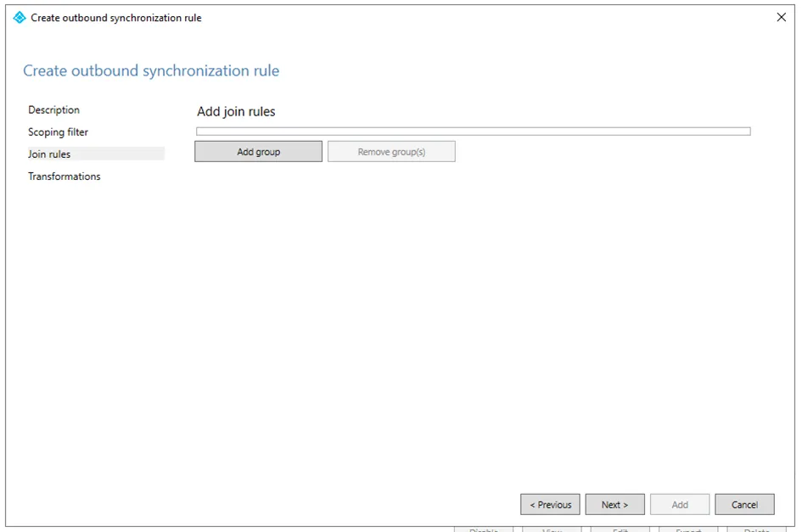
Task: Click the window title bar text
Action: click(x=116, y=18)
